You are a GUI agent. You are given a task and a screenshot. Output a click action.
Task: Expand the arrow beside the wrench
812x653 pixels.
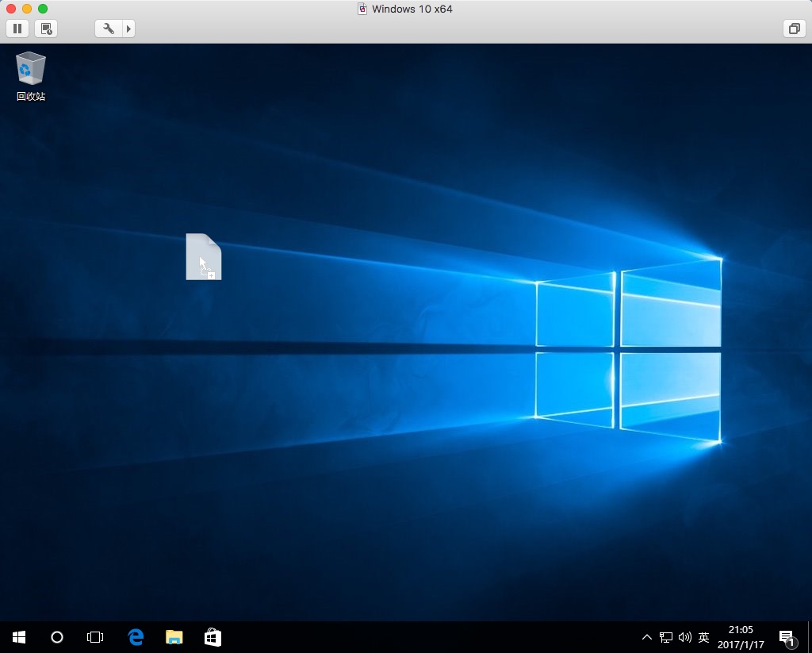pyautogui.click(x=129, y=29)
